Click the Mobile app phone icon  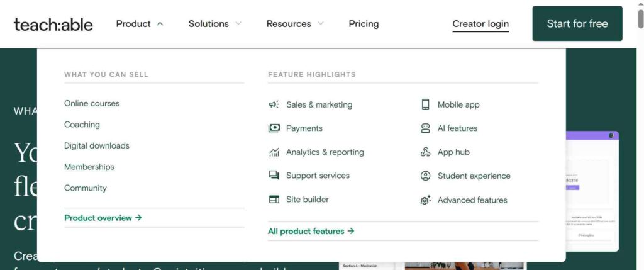[x=426, y=104]
